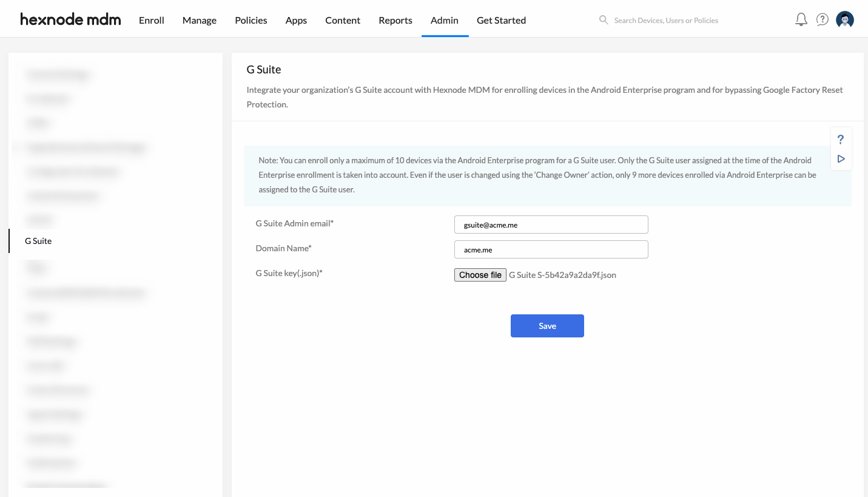Click the Choose file button
Screen dimensions: 868x497
coord(480,275)
